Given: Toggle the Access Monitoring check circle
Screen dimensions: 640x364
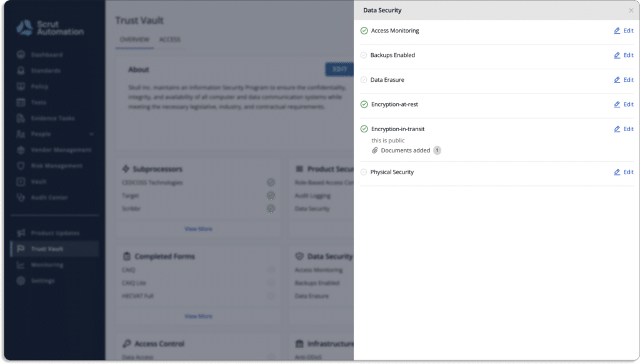Looking at the screenshot, I should coord(364,31).
